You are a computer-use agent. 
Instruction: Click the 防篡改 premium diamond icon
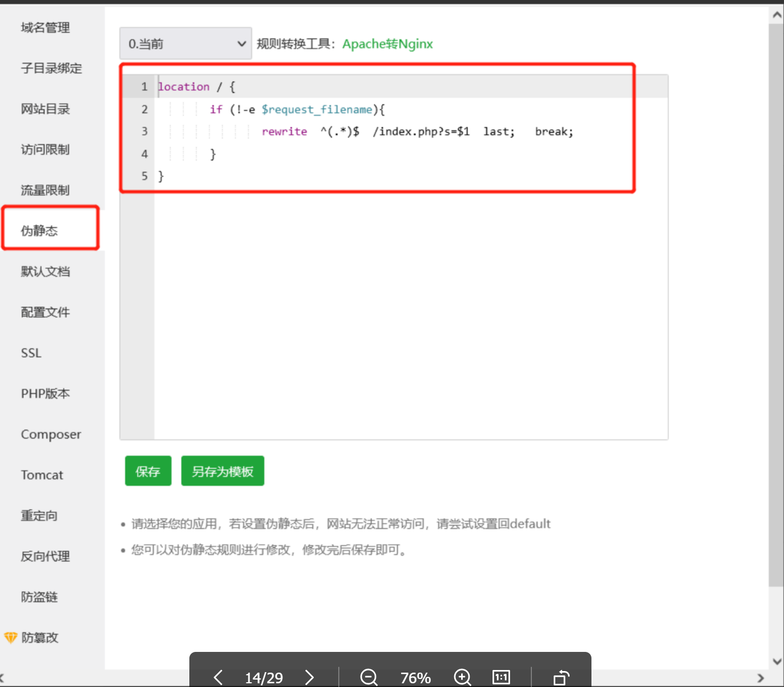coord(11,638)
